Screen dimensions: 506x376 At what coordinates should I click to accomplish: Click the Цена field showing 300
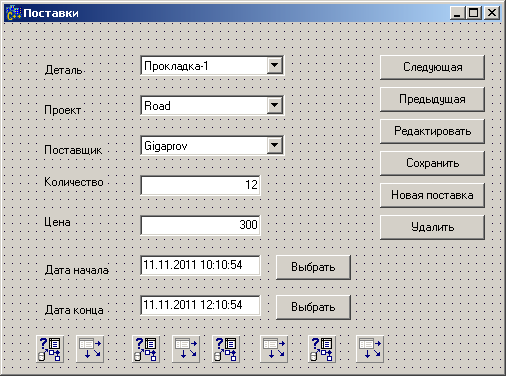click(x=200, y=225)
